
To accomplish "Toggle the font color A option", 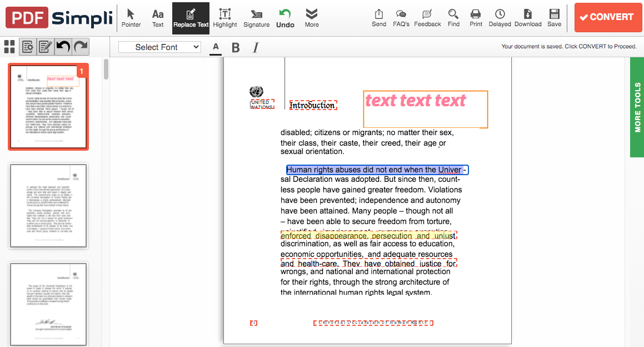I will (216, 48).
